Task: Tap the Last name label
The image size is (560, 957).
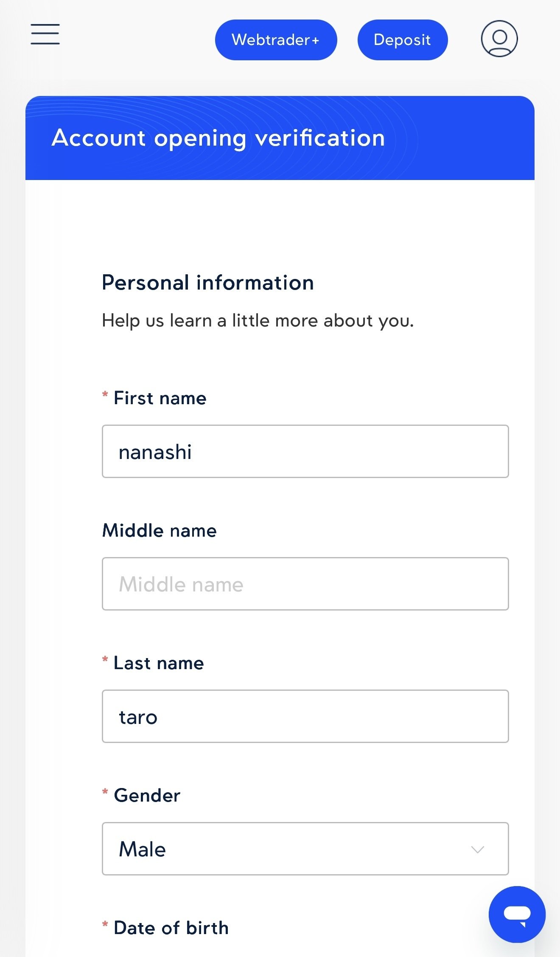Action: pyautogui.click(x=159, y=663)
